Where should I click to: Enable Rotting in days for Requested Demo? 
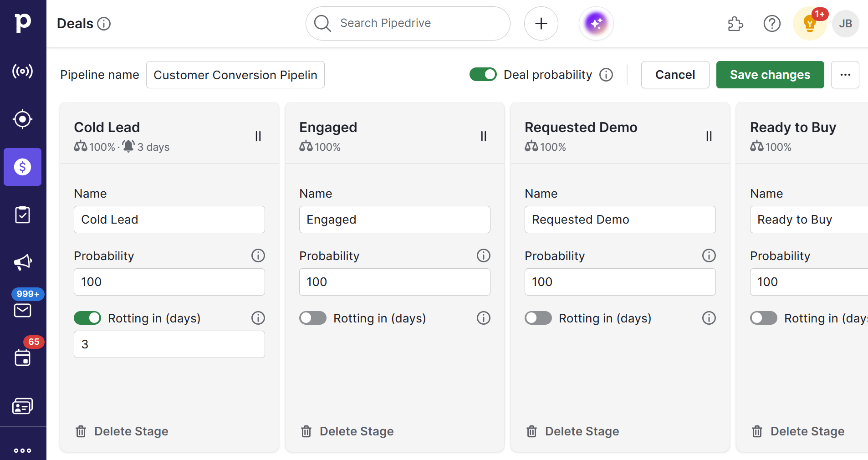[x=538, y=318]
